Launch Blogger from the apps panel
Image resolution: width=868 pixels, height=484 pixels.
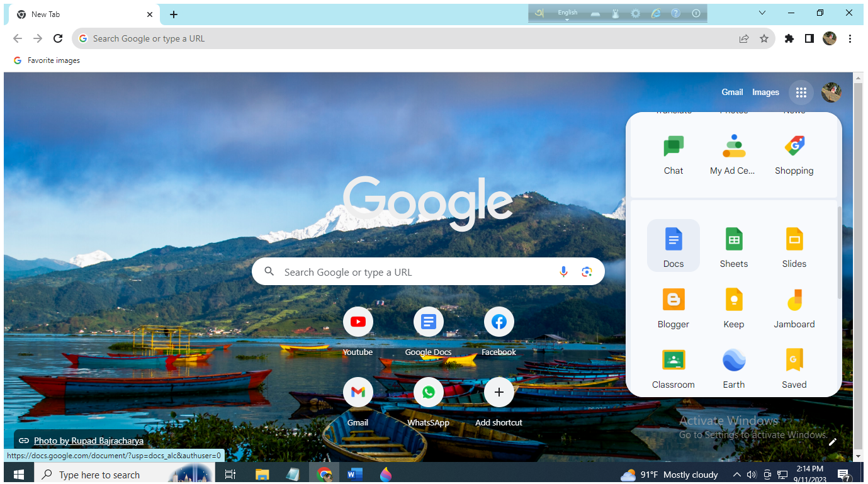(x=674, y=307)
